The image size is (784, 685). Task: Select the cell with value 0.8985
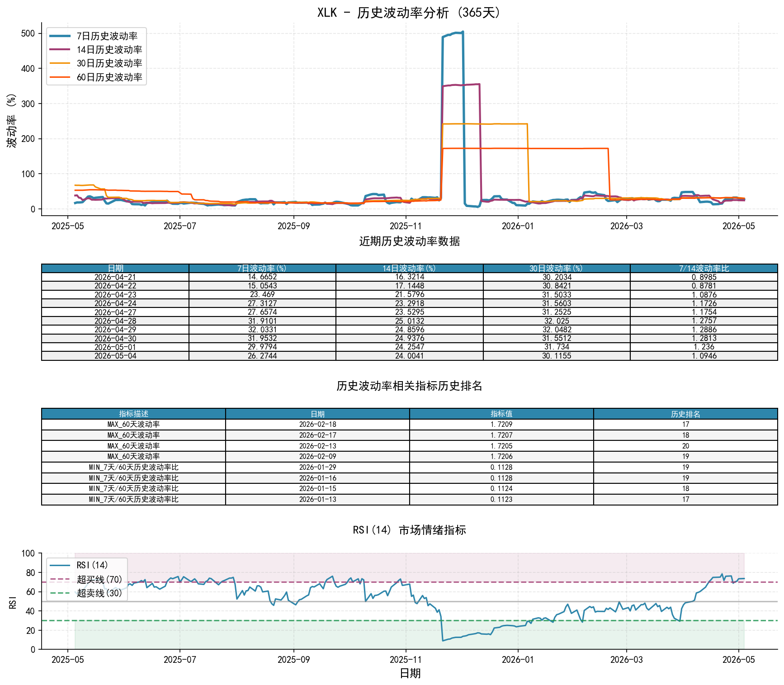pyautogui.click(x=704, y=277)
